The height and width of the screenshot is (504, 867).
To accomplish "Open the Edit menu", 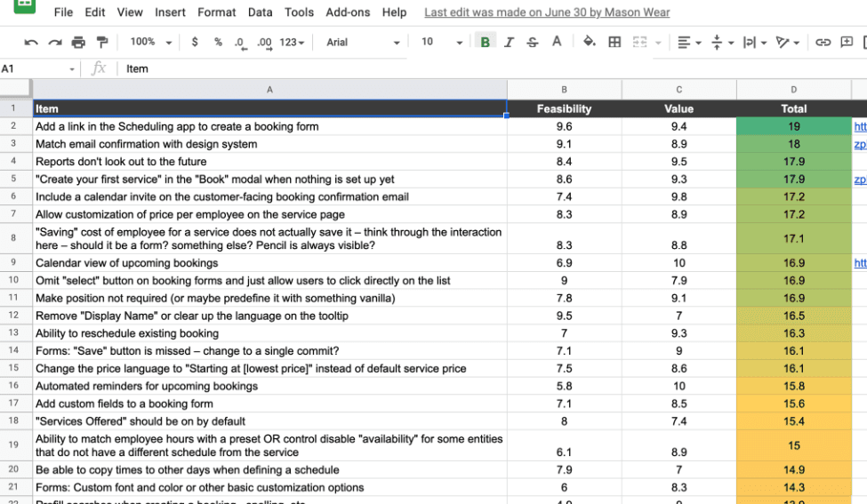I will pyautogui.click(x=94, y=12).
